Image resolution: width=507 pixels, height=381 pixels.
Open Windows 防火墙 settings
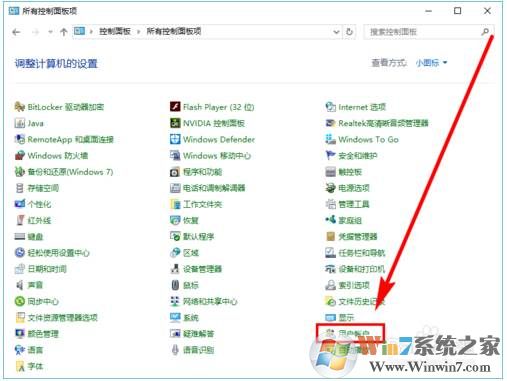(x=51, y=155)
